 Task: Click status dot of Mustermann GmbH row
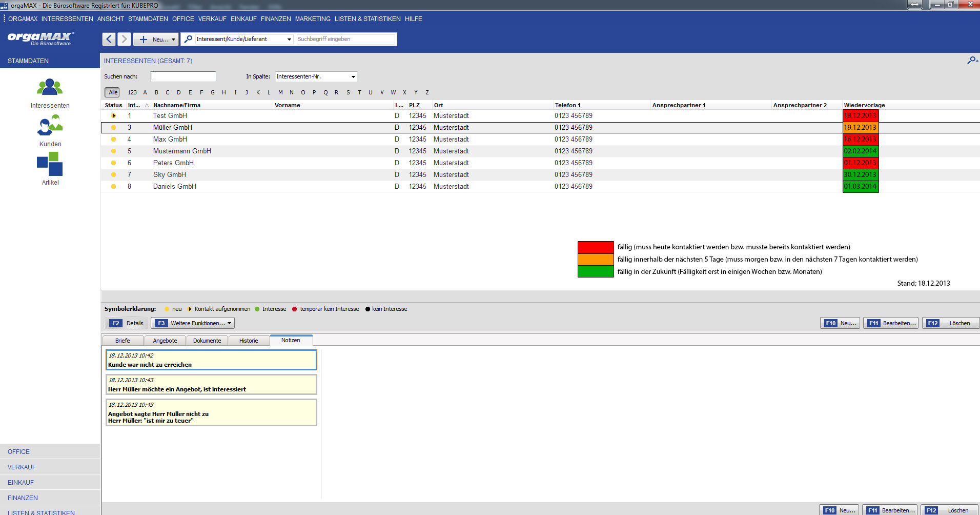114,151
